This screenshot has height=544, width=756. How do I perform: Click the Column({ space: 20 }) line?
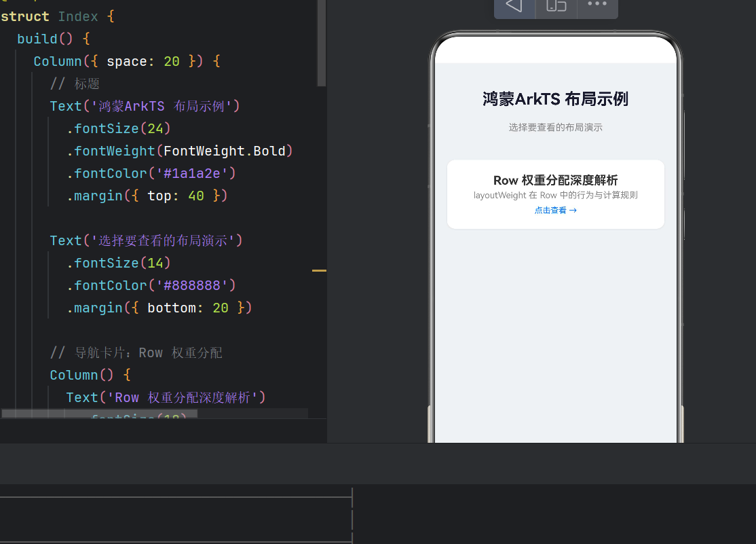pos(128,61)
